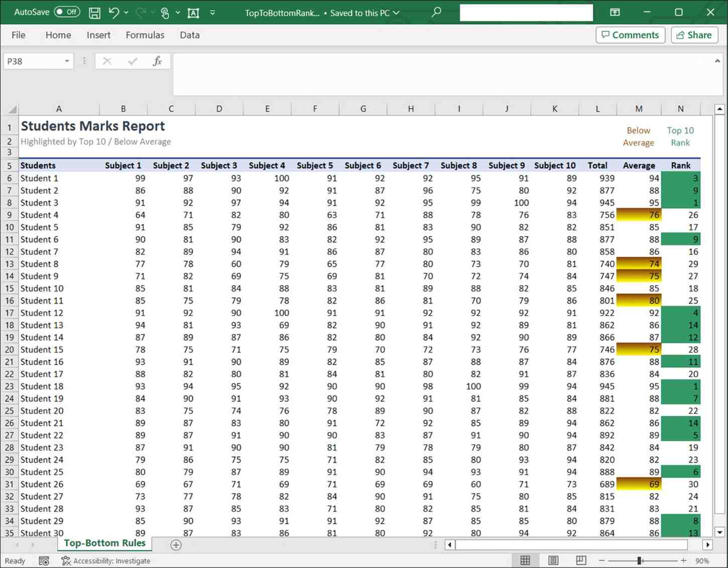Open the Undo history dropdown arrow

click(126, 13)
